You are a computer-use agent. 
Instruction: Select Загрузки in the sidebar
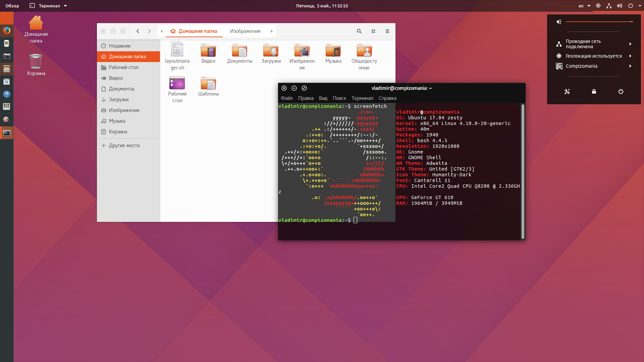click(119, 99)
